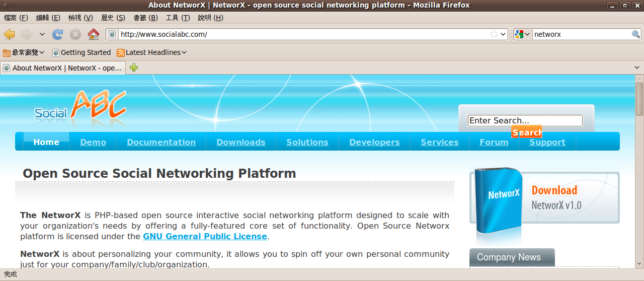Click the site Enter Search field

click(x=525, y=120)
